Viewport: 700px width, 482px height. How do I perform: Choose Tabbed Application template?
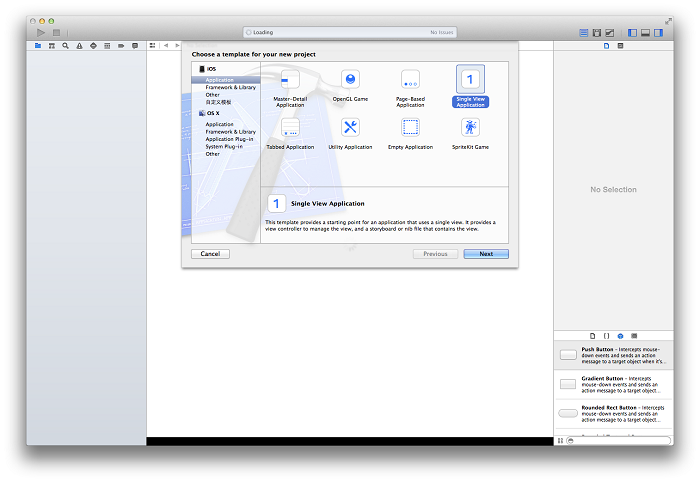pyautogui.click(x=290, y=133)
